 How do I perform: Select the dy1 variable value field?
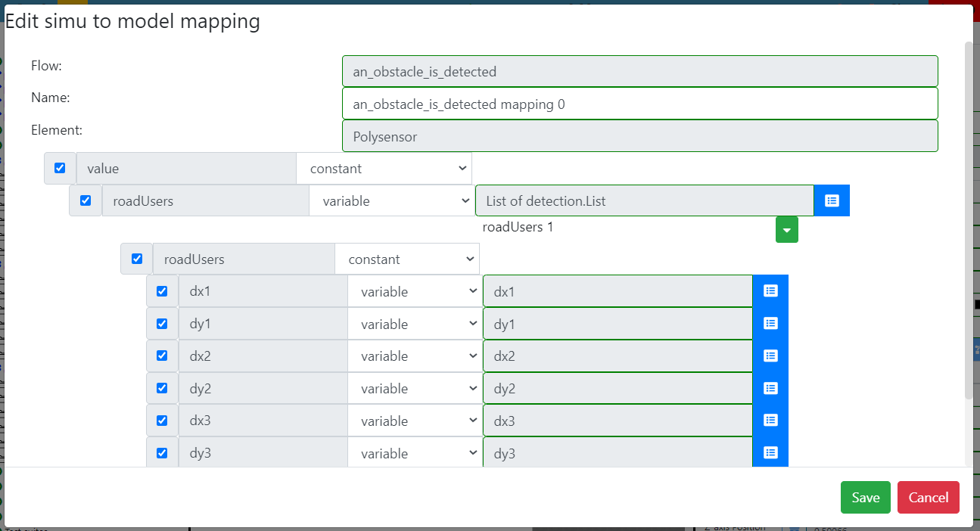pos(618,324)
